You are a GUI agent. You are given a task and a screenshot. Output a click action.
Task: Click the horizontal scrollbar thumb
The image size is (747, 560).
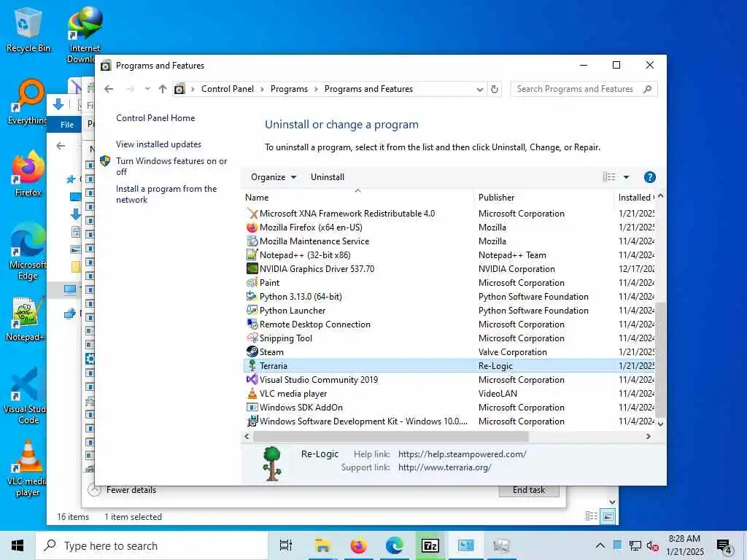391,436
